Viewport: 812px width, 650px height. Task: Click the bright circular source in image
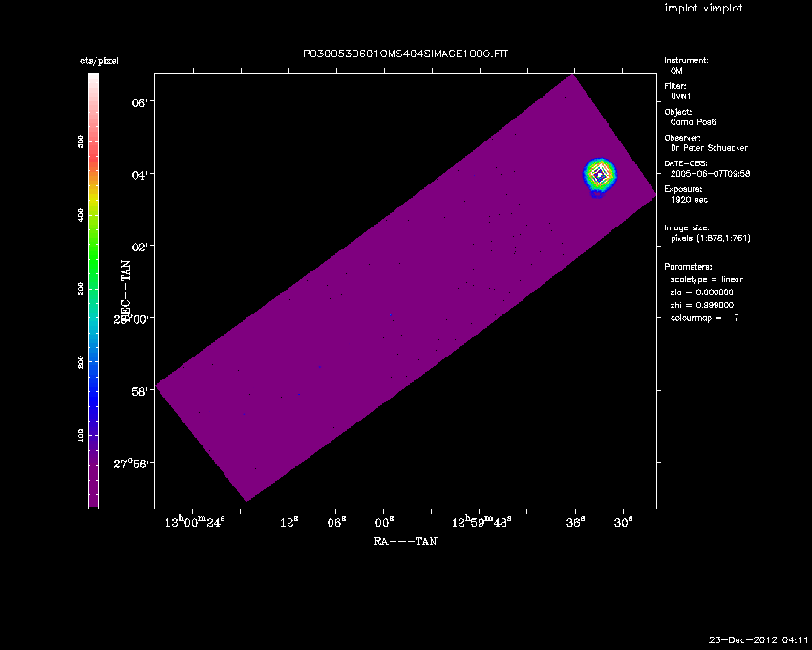tap(600, 175)
